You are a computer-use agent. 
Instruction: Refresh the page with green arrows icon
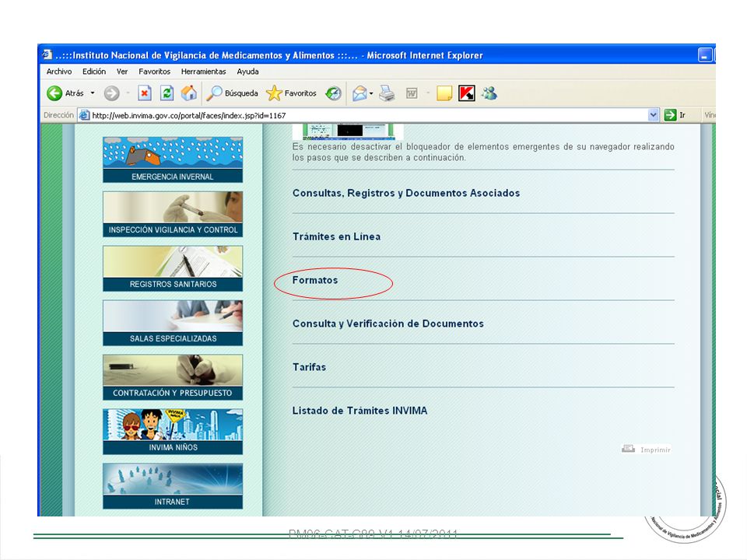(167, 93)
